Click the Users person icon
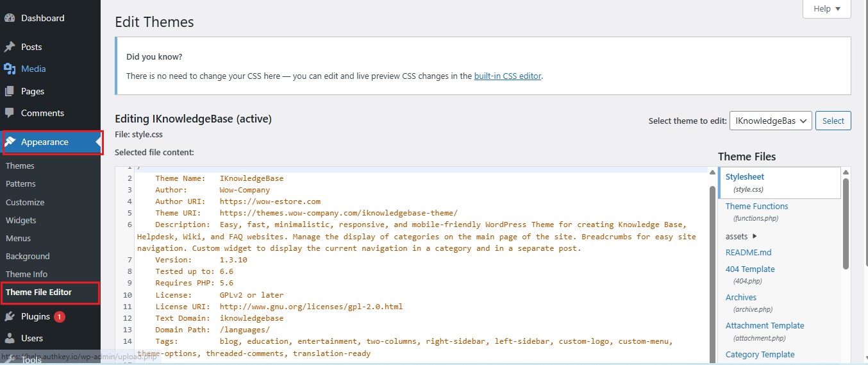This screenshot has width=868, height=365. pos(10,338)
